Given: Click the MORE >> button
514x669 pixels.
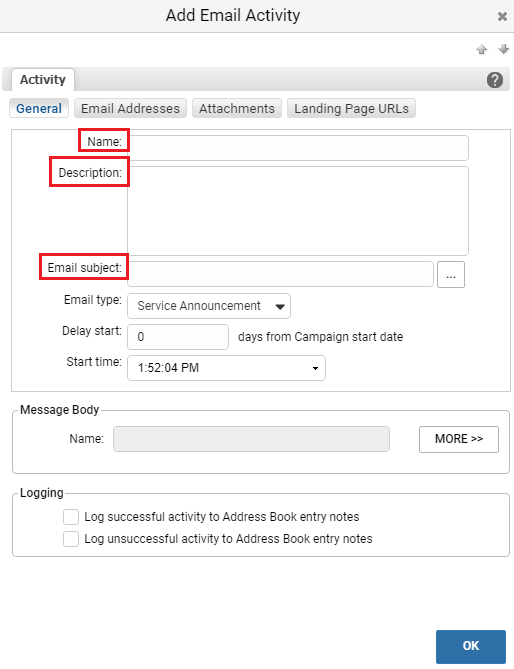Looking at the screenshot, I should pyautogui.click(x=459, y=439).
